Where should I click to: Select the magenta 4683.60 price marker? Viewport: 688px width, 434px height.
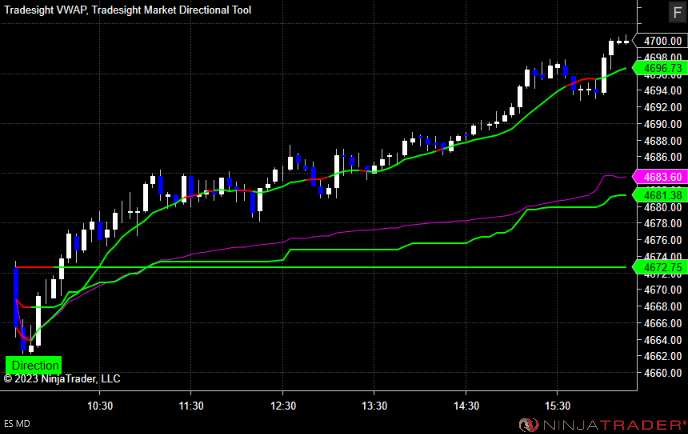(x=660, y=177)
